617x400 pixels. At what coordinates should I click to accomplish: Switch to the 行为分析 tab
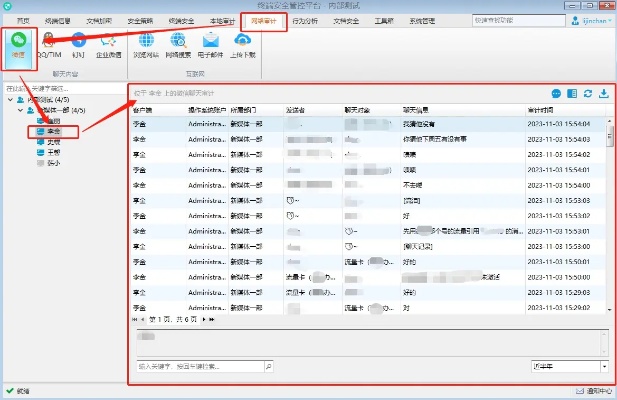click(305, 21)
